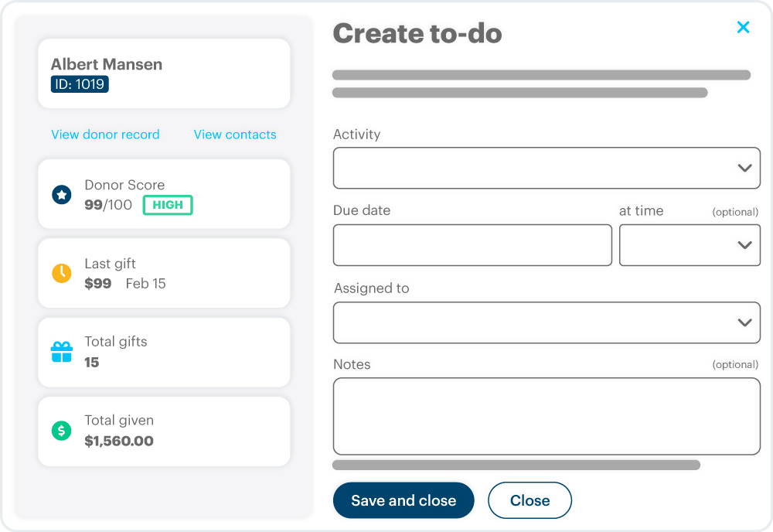
Task: Click the ID: 1019 badge
Action: (80, 84)
